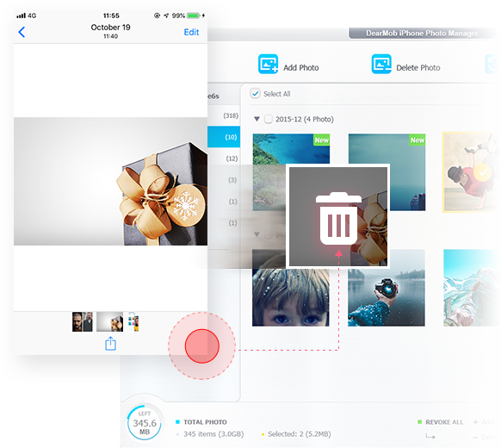Open the snowy mountain photo thumbnail

click(x=471, y=288)
